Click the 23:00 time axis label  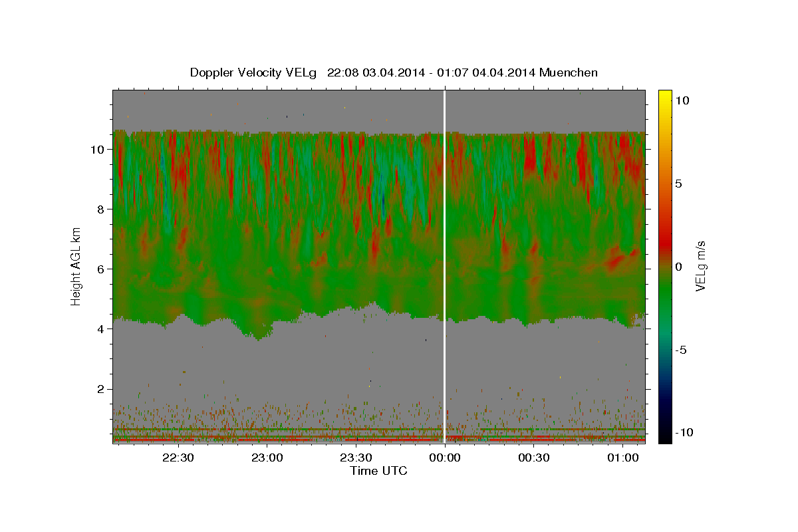click(267, 458)
